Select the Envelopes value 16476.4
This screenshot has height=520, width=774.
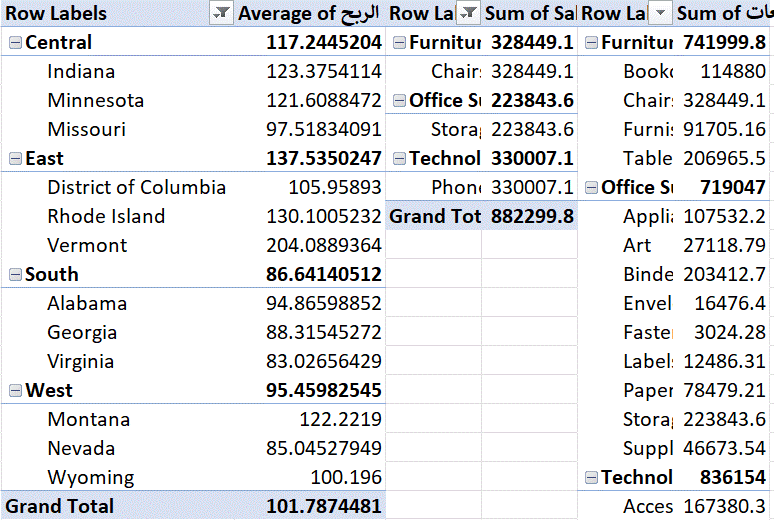click(x=730, y=304)
